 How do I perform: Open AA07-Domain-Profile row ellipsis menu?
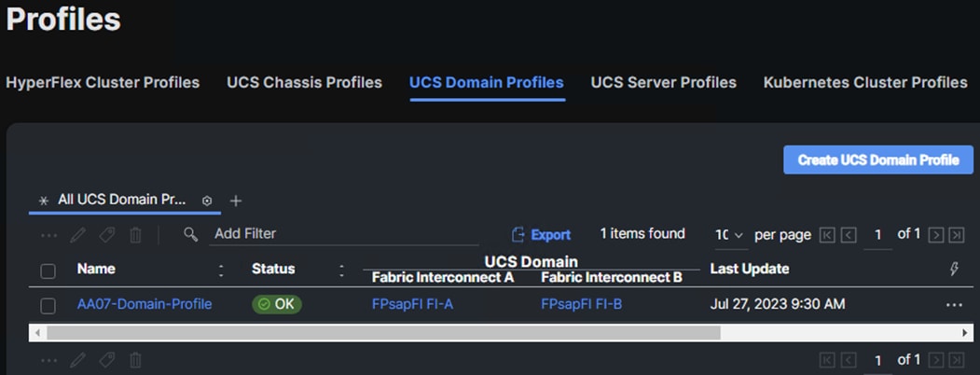coord(954,305)
